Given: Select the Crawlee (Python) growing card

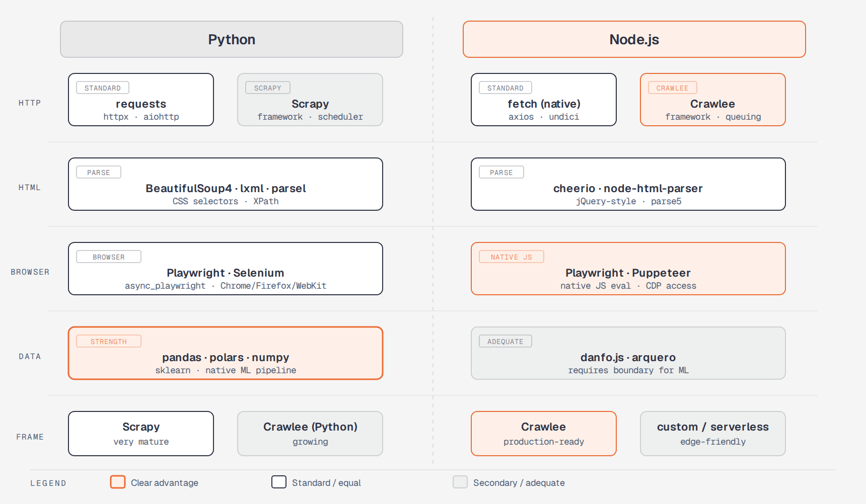Looking at the screenshot, I should (310, 434).
